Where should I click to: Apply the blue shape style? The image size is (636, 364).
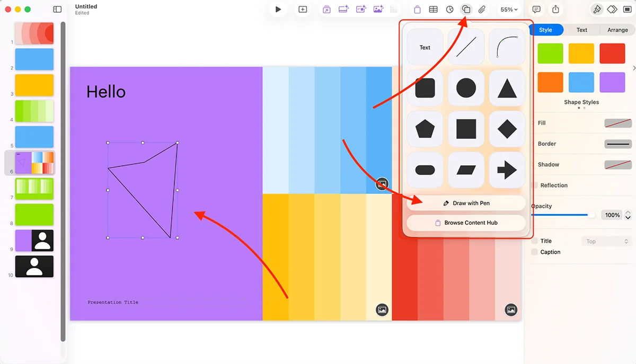[x=581, y=82]
